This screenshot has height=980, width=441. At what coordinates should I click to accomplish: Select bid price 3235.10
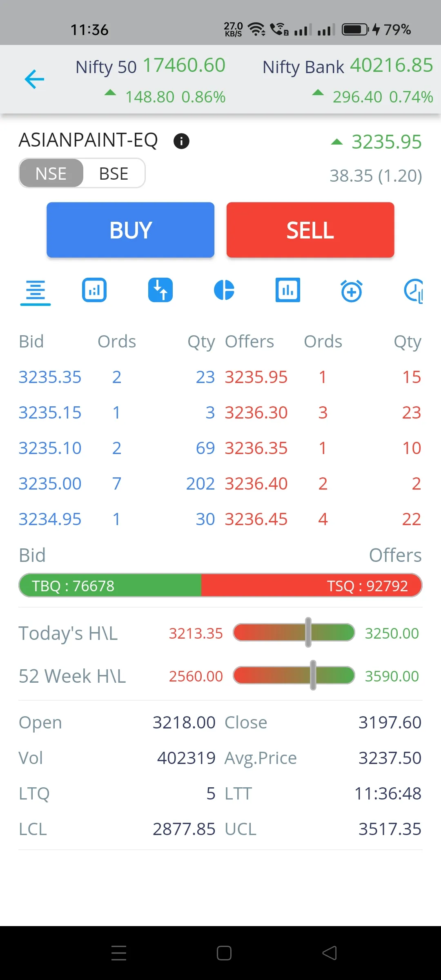tap(50, 448)
